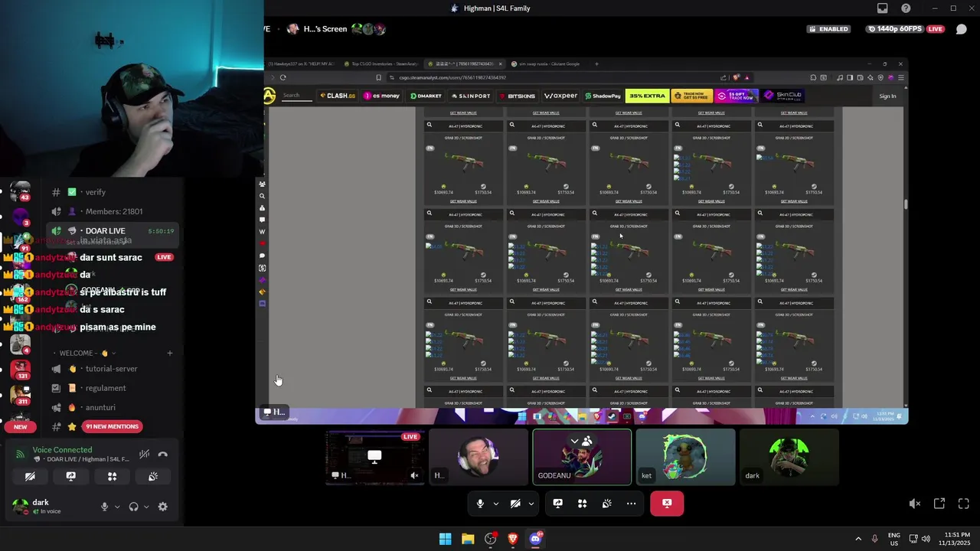Toggle mute microphone in user panel

click(105, 507)
